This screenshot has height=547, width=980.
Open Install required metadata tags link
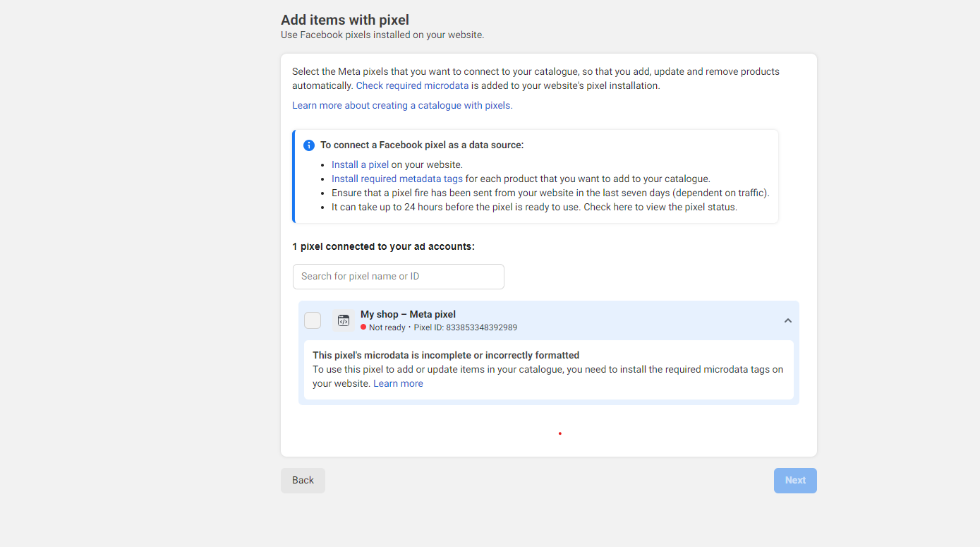coord(397,179)
